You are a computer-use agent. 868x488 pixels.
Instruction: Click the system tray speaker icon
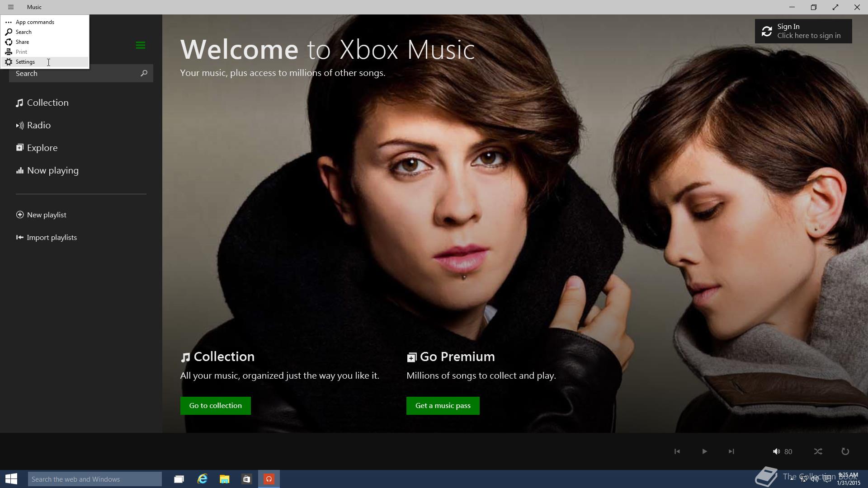pyautogui.click(x=815, y=479)
